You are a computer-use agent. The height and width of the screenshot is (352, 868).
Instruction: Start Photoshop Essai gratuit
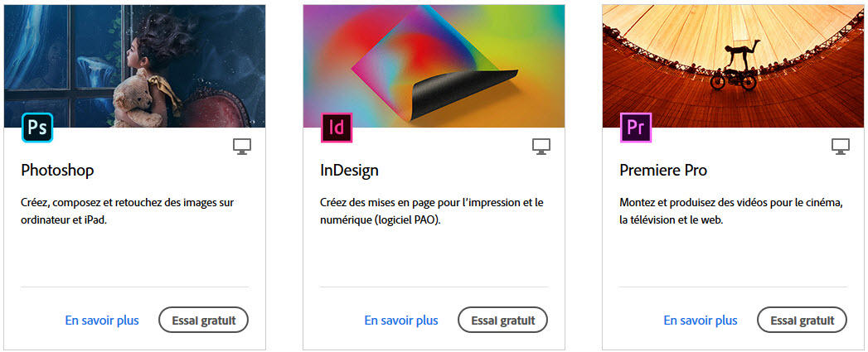click(x=204, y=320)
